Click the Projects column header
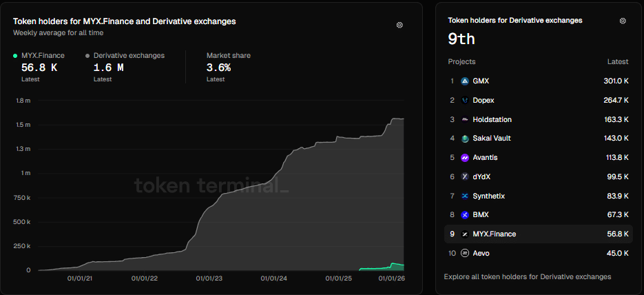 [461, 62]
